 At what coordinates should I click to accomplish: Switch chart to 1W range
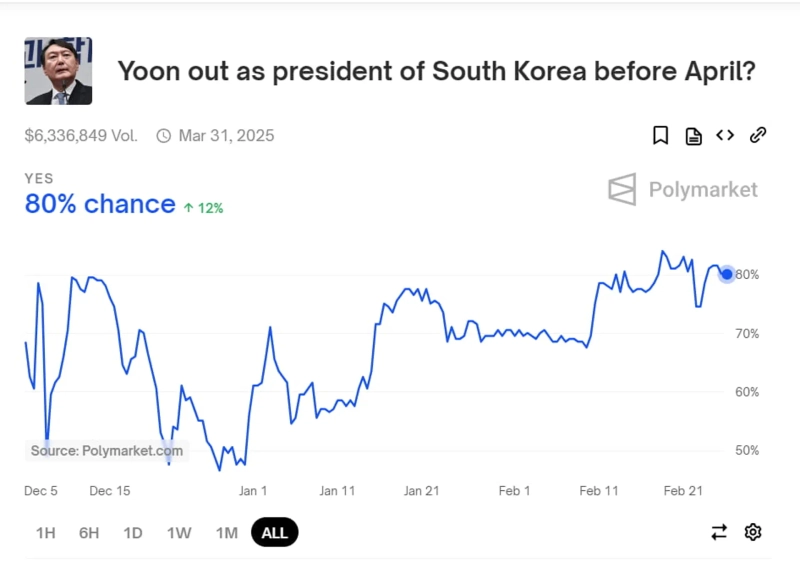(179, 533)
